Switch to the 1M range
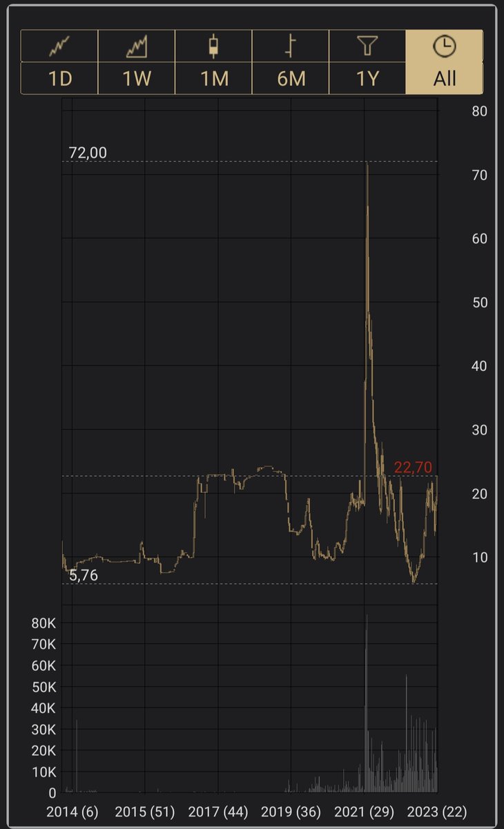Screen dimensions: 504x829 coord(213,78)
